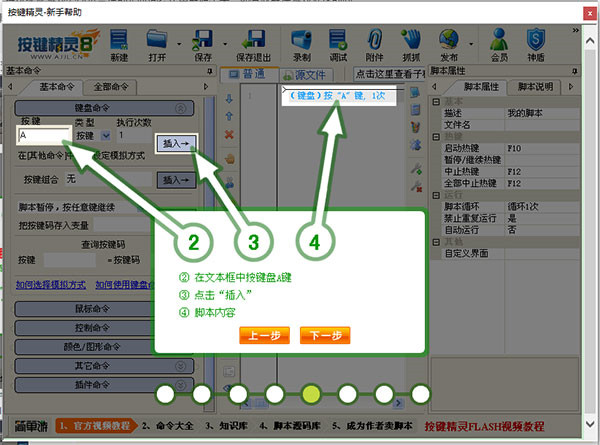Click the 简单游 logo at bottom left

31,426
